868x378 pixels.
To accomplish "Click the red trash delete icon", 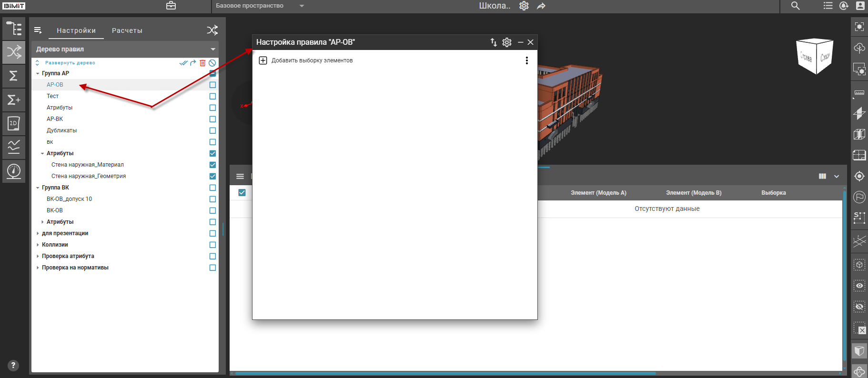I will pos(202,63).
